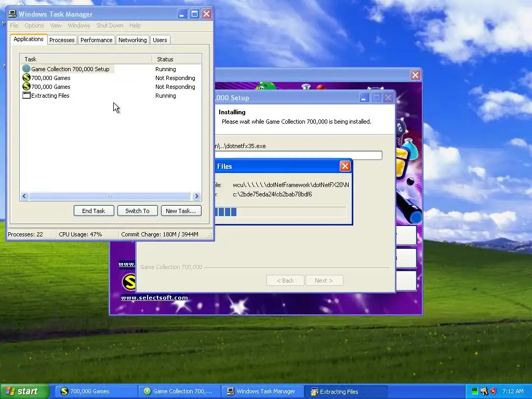Click the task list scrollbar left arrow

tap(24, 196)
